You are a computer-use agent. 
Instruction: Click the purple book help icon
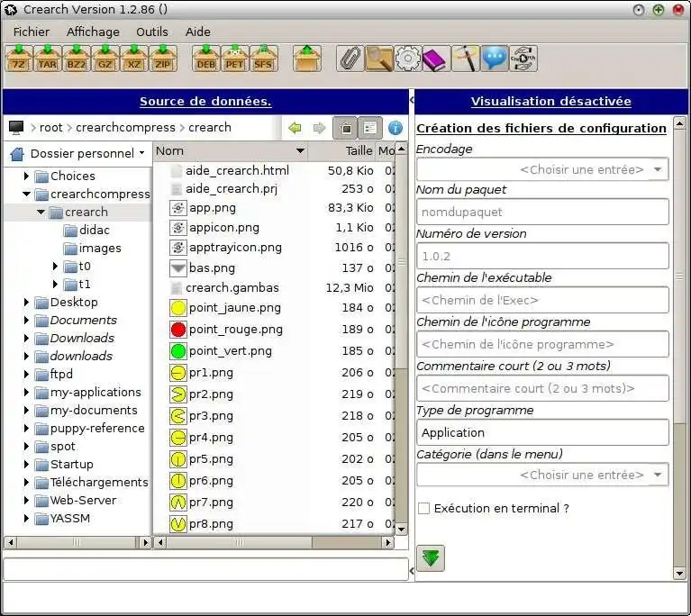pyautogui.click(x=436, y=59)
